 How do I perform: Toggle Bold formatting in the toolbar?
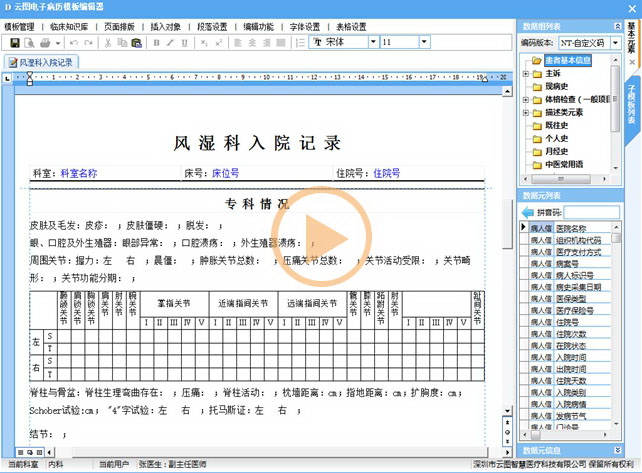[x=157, y=44]
